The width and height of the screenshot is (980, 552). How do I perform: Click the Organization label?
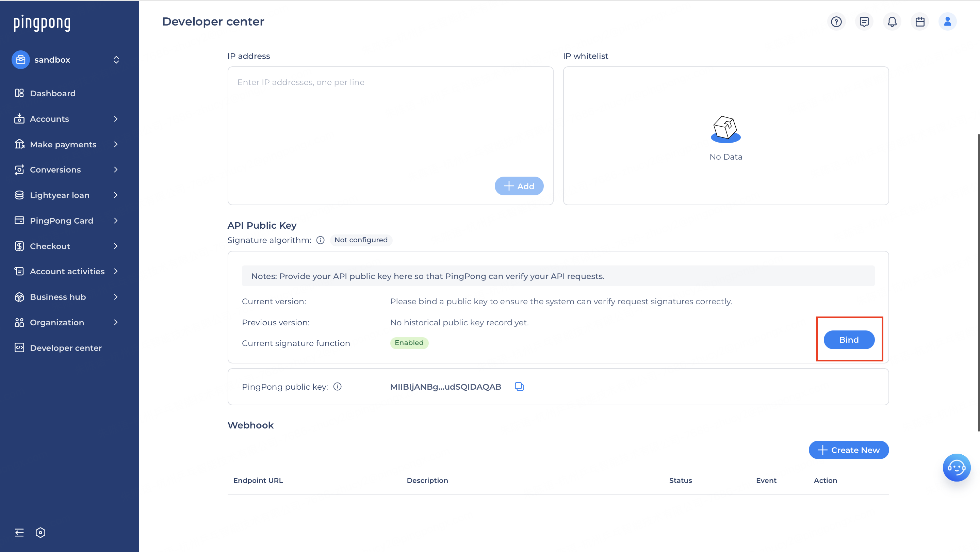tap(57, 323)
